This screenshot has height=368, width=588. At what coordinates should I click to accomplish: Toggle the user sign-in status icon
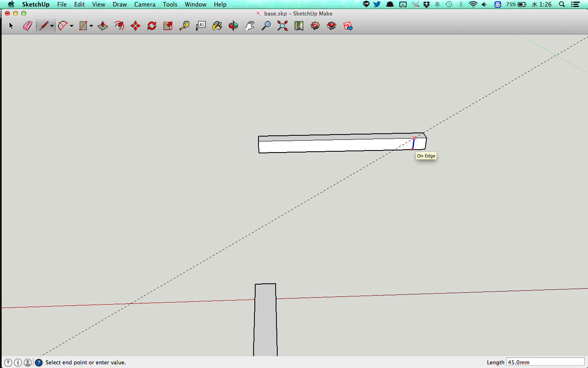[28, 363]
